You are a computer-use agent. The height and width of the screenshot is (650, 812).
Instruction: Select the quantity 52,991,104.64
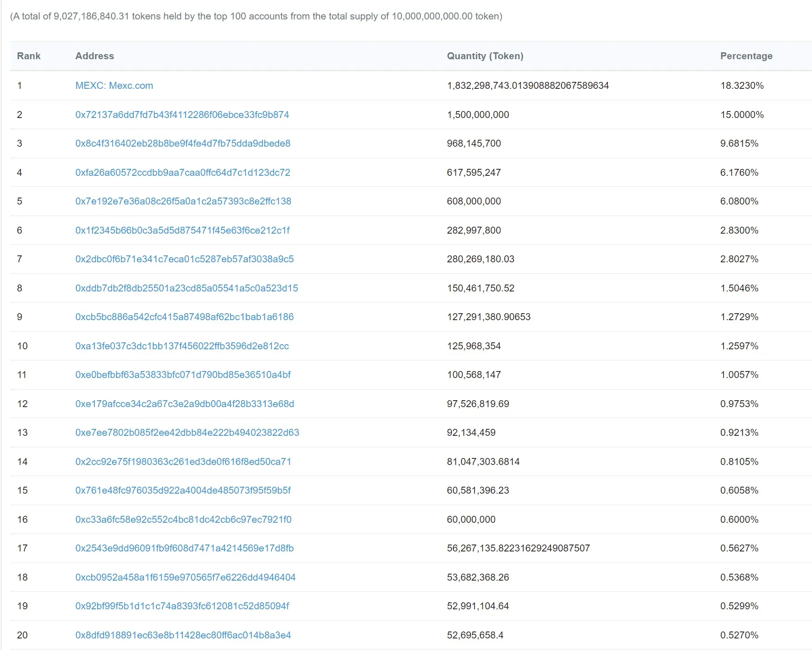click(478, 606)
